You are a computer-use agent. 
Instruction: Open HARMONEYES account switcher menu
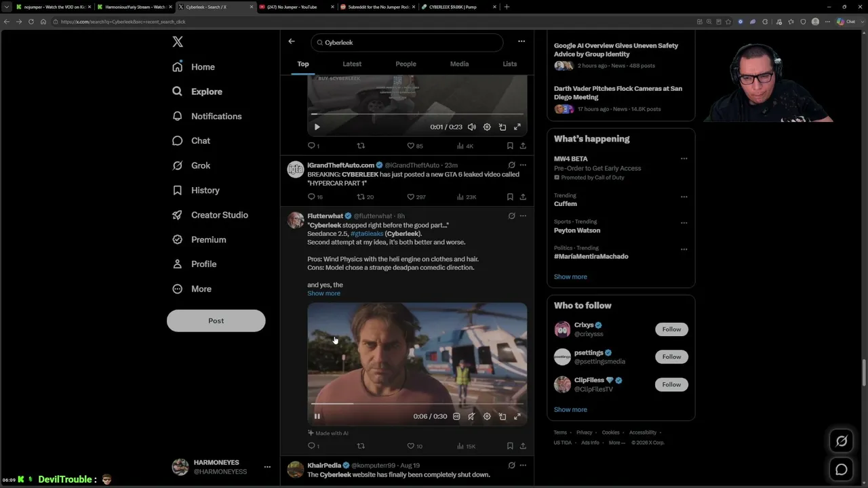tap(267, 466)
